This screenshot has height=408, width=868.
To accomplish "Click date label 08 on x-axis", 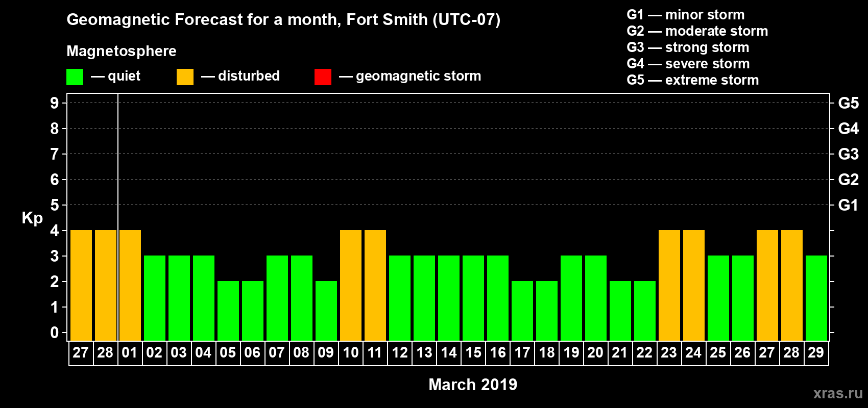I will pyautogui.click(x=301, y=353).
